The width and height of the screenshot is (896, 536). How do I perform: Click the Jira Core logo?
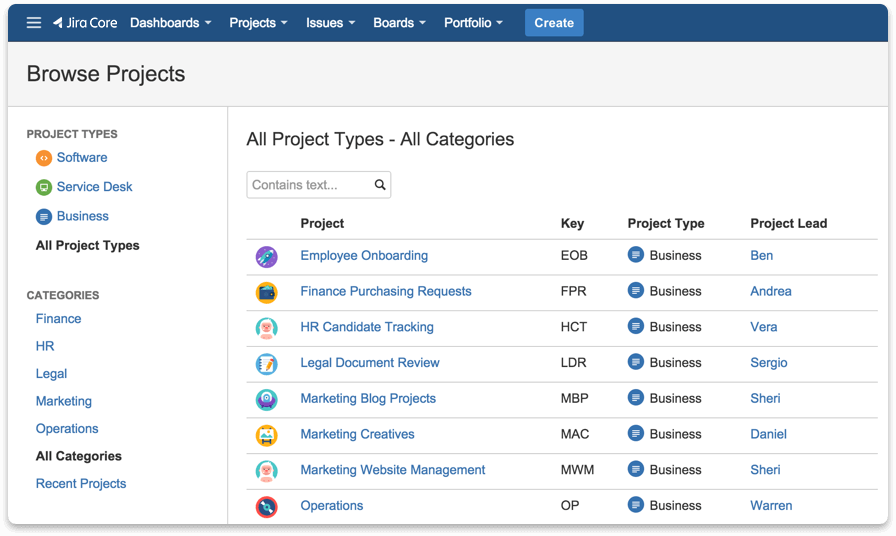coord(85,23)
